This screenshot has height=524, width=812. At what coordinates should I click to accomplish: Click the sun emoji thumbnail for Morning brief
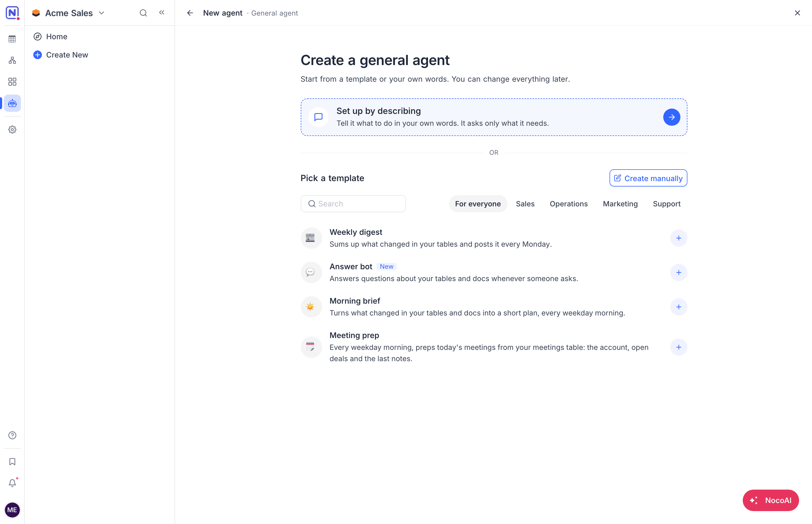pyautogui.click(x=311, y=307)
